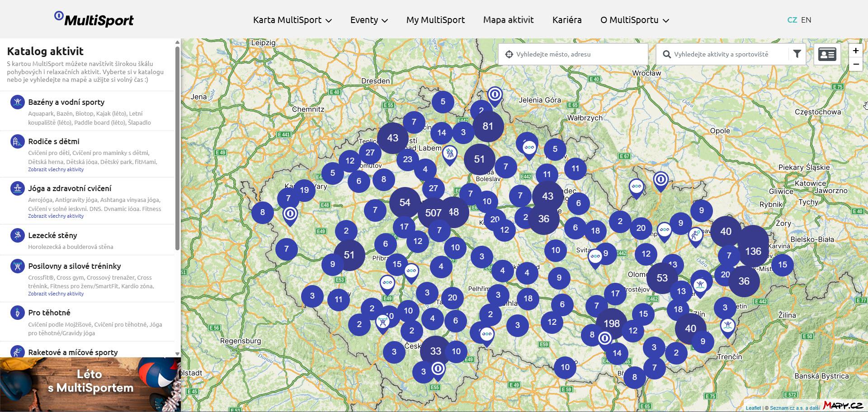Screen dimensions: 868x412
Task: Select Pro těhotné heading text
Action: tap(49, 313)
